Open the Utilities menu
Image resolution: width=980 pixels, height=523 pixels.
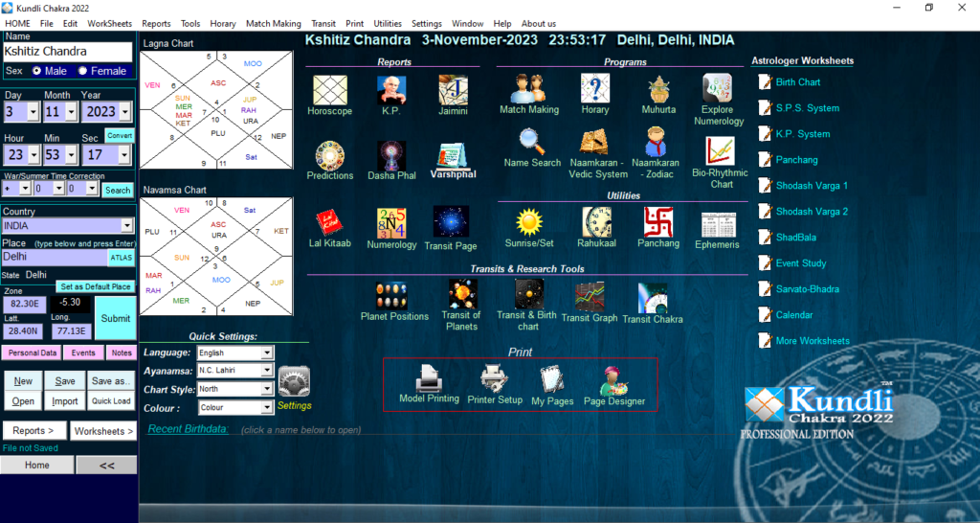click(388, 23)
